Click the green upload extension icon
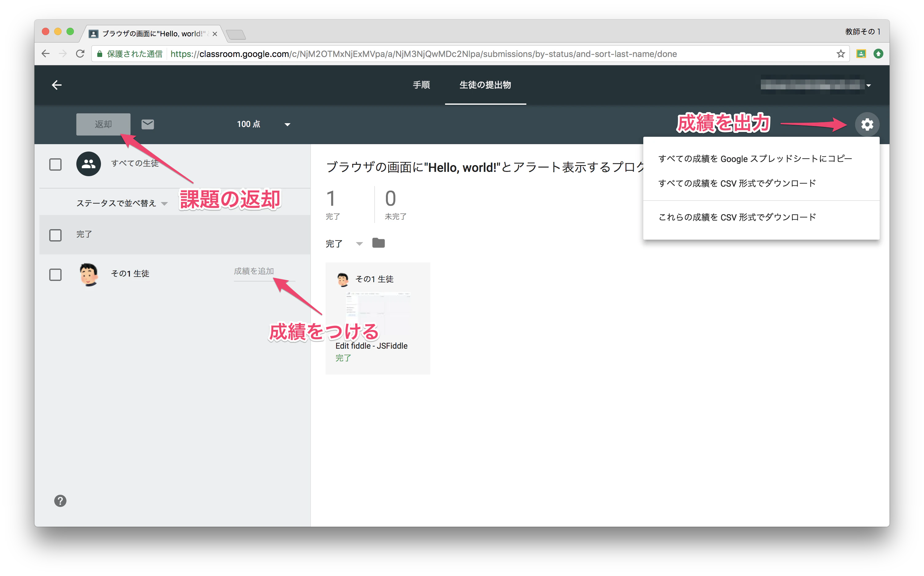 pyautogui.click(x=878, y=54)
